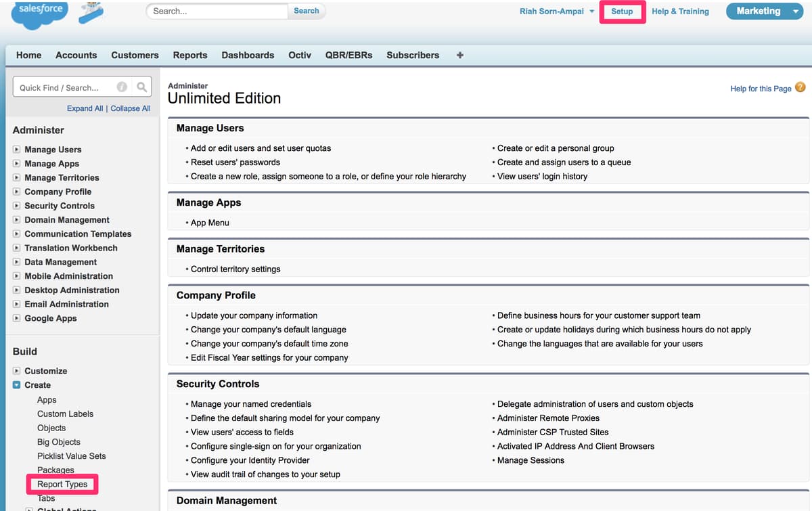Click the orange help icon near Help for this Page
This screenshot has height=511, width=812.
pyautogui.click(x=800, y=88)
